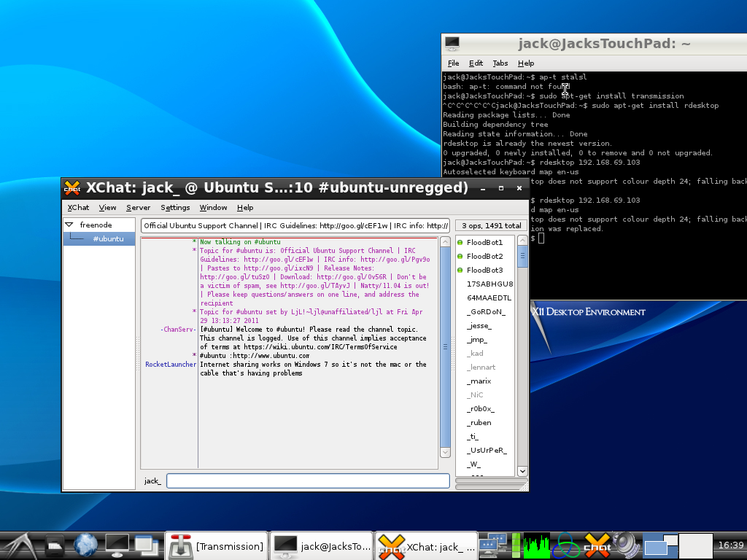Open the View menu in XChat
The width and height of the screenshot is (747, 560).
(107, 208)
